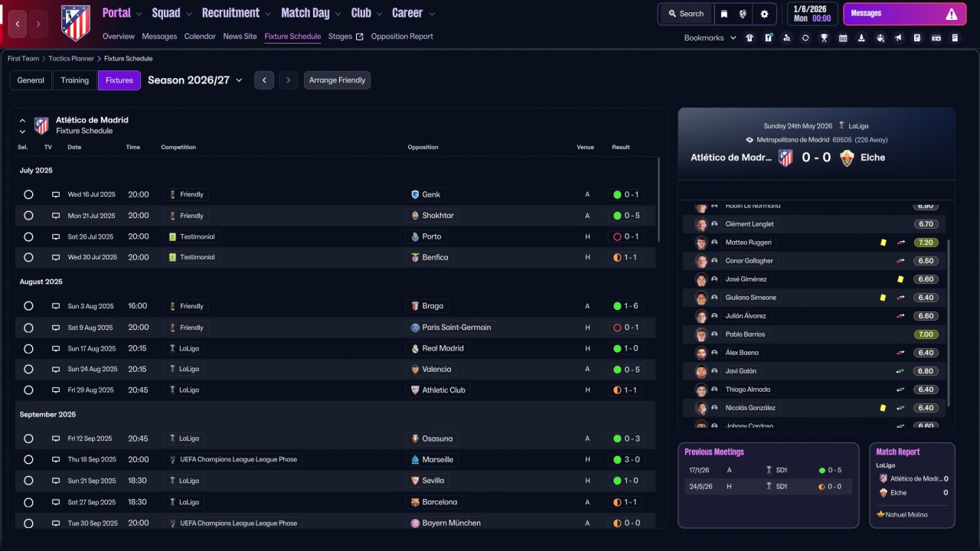980x551 pixels.
Task: Click the bookmark flag icon near Search
Action: [x=724, y=14]
